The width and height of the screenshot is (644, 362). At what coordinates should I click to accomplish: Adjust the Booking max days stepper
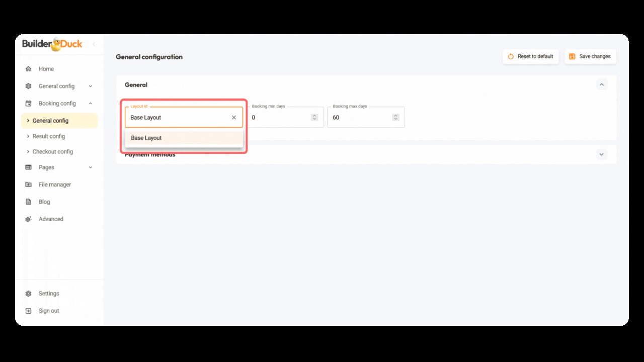(395, 117)
